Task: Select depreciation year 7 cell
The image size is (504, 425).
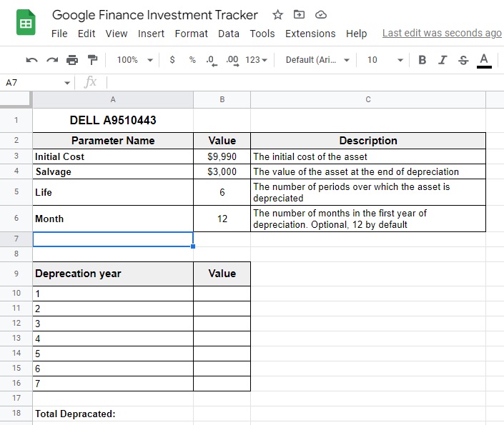Action: tap(113, 384)
